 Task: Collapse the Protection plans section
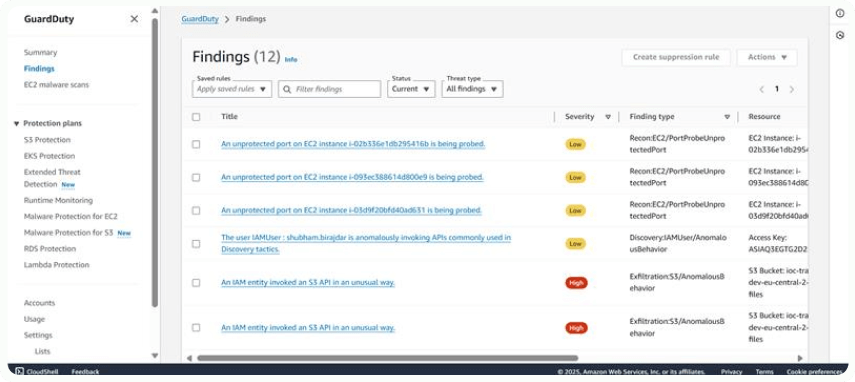click(16, 124)
